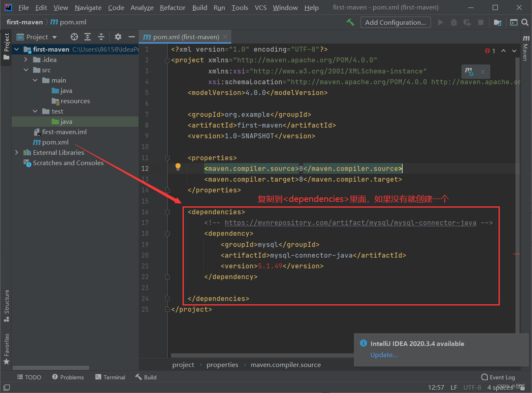Click the yellow light bulb intention icon
532x393 pixels.
click(x=178, y=167)
